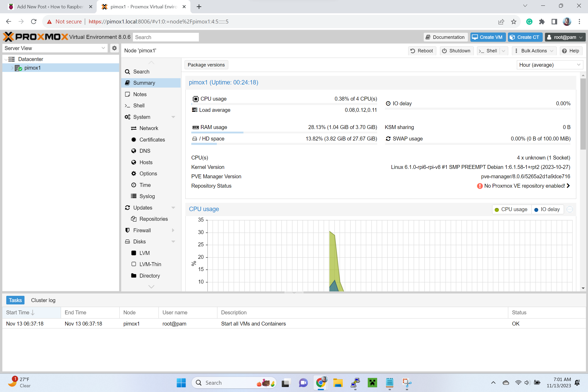Open the Hour (average) timeframe dropdown
Image resolution: width=588 pixels, height=392 pixels.
(549, 65)
